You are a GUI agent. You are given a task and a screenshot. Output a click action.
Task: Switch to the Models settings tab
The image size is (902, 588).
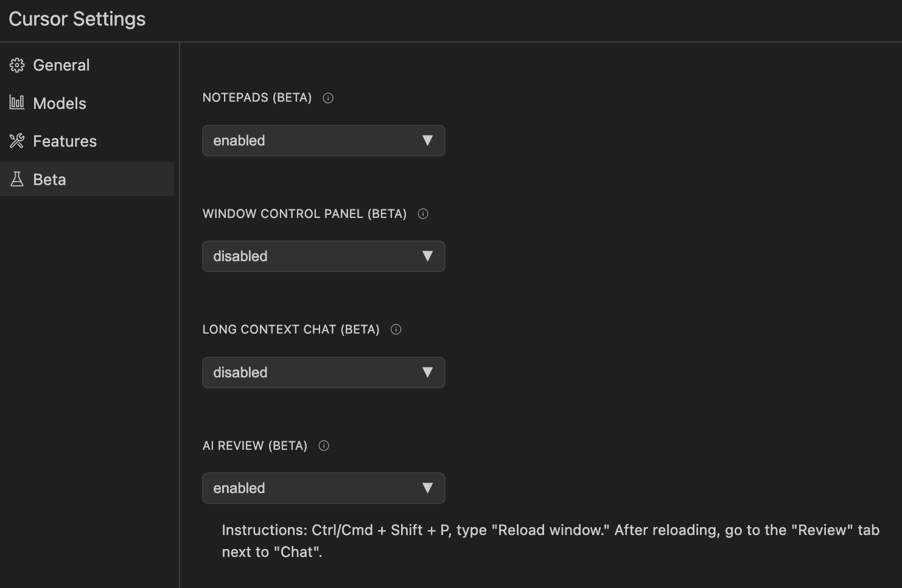click(87, 103)
